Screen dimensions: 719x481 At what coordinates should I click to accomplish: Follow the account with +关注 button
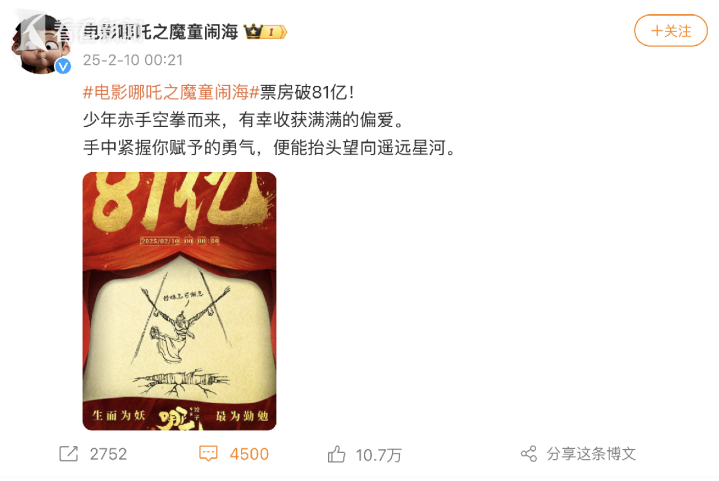(x=671, y=31)
